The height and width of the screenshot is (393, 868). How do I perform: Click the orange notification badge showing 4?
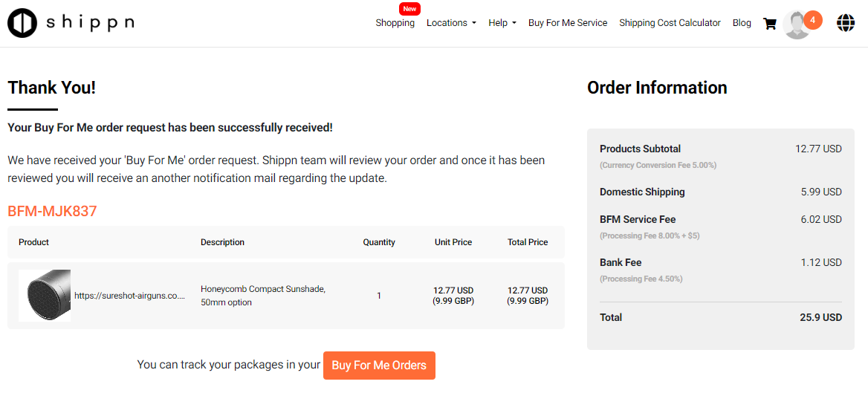pyautogui.click(x=813, y=20)
